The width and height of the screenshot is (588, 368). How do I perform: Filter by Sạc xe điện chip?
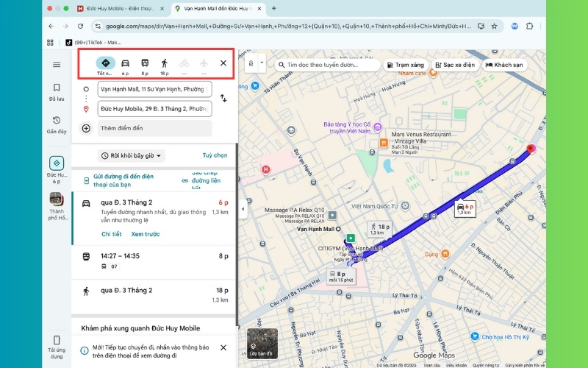(455, 65)
